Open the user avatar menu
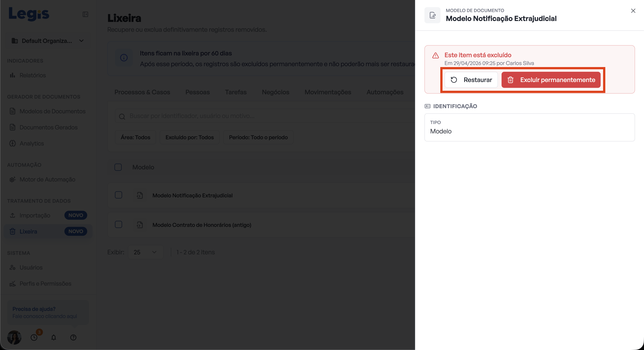Image resolution: width=644 pixels, height=350 pixels. coord(14,337)
